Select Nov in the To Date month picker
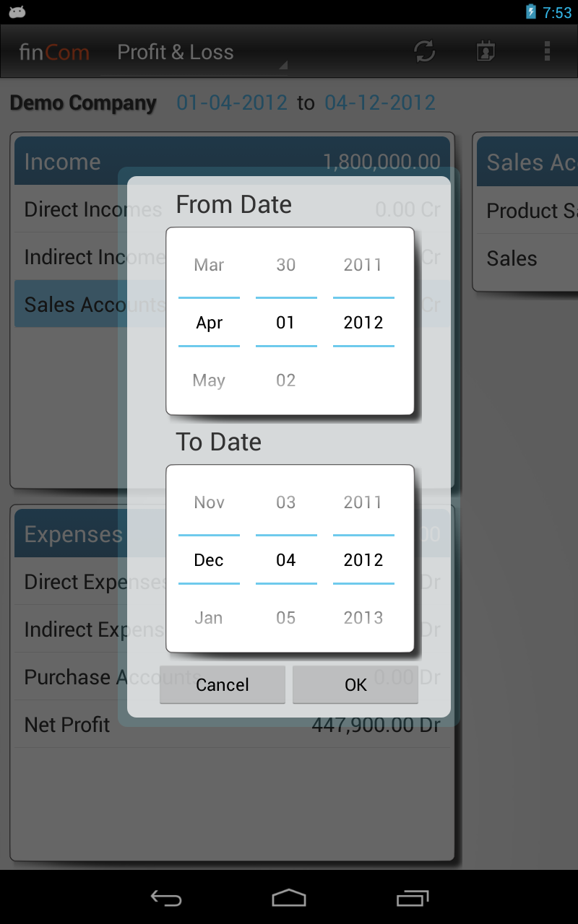The height and width of the screenshot is (924, 578). coord(209,502)
